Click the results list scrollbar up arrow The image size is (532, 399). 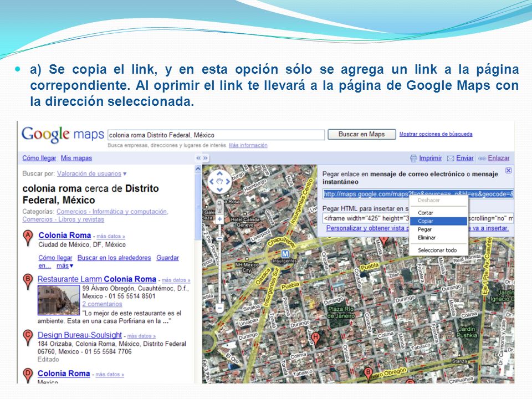click(198, 168)
